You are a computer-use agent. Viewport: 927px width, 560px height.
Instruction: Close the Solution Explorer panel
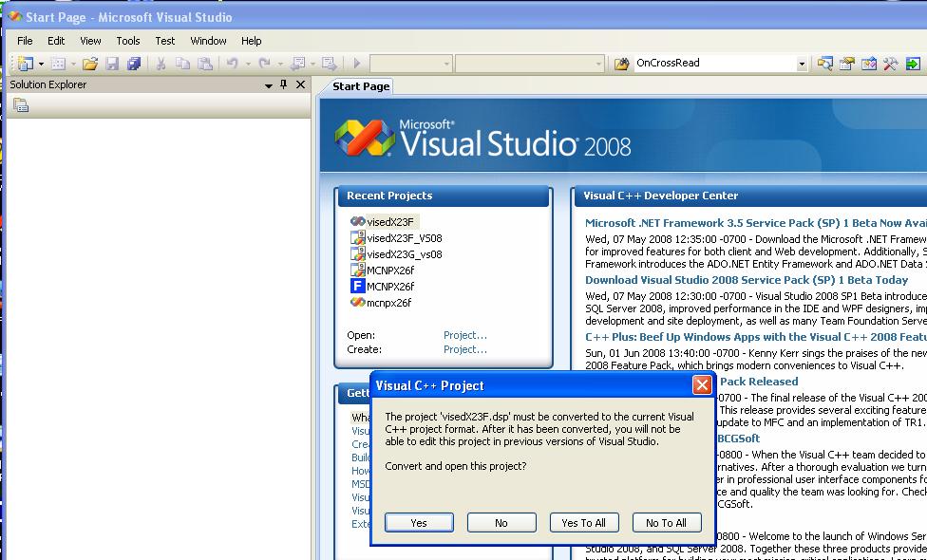300,84
